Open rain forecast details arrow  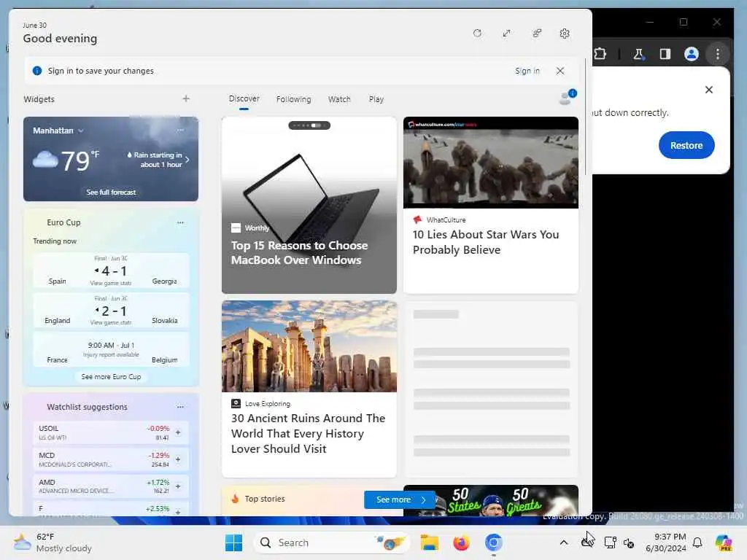(x=187, y=160)
